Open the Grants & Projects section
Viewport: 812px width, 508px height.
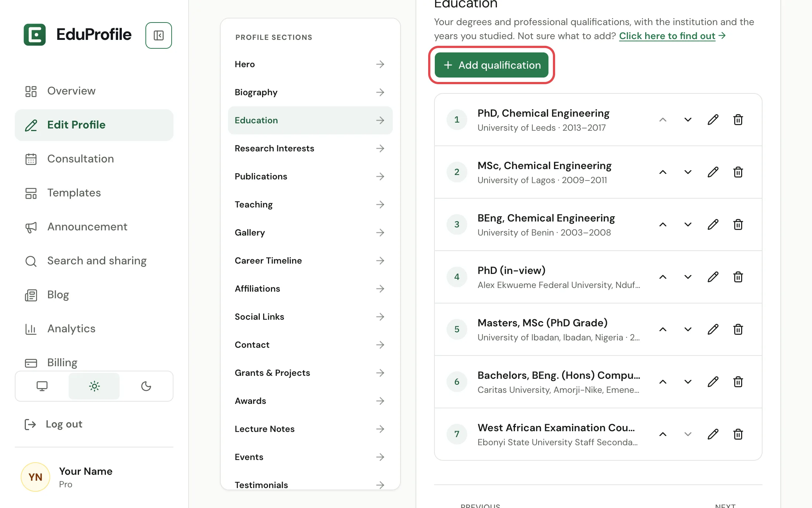(310, 373)
